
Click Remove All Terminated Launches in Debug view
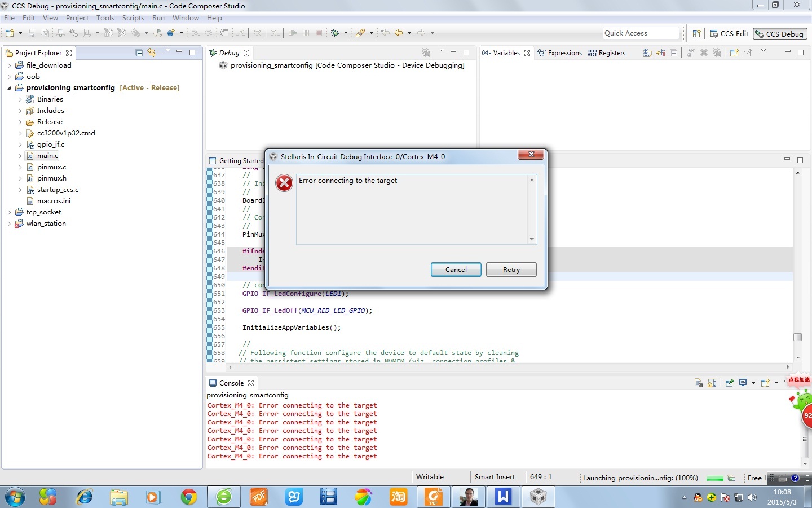point(426,52)
